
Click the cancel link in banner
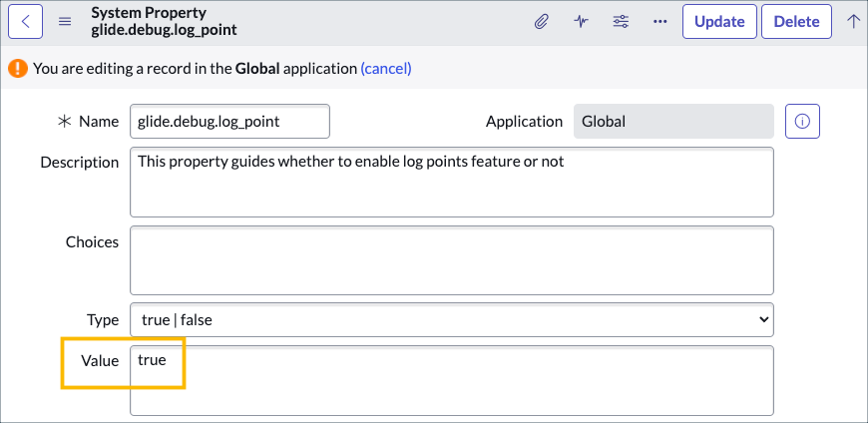(x=386, y=69)
